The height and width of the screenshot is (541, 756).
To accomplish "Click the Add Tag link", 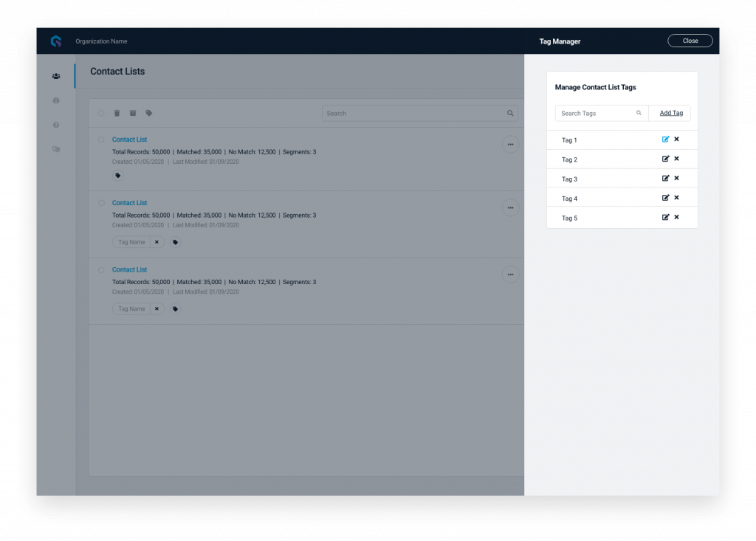I will 671,113.
